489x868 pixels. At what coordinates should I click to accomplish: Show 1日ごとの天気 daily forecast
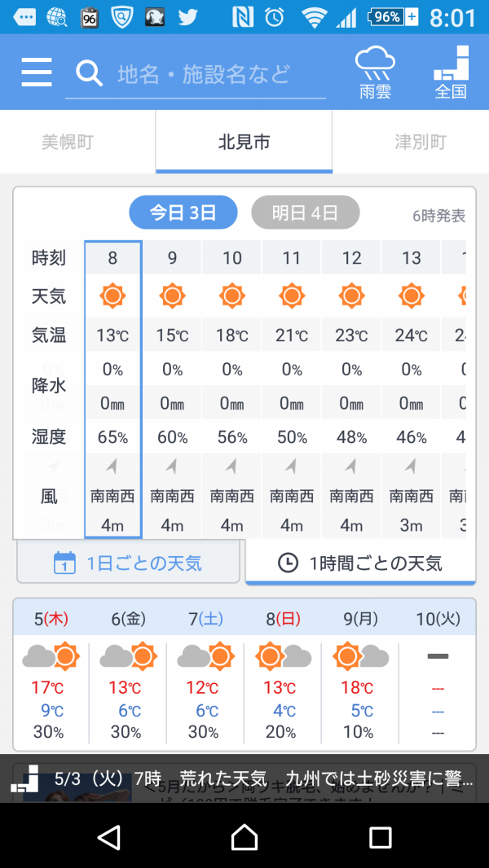coord(129,563)
